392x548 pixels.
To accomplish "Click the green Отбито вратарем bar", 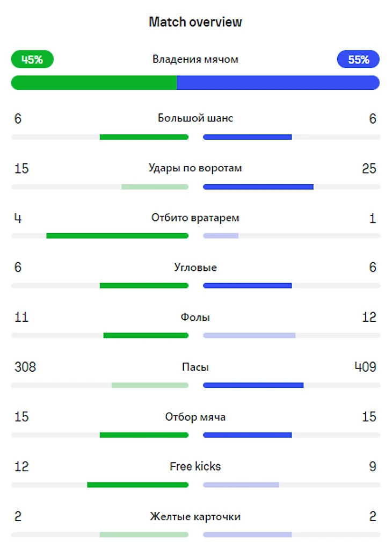I will (x=117, y=236).
